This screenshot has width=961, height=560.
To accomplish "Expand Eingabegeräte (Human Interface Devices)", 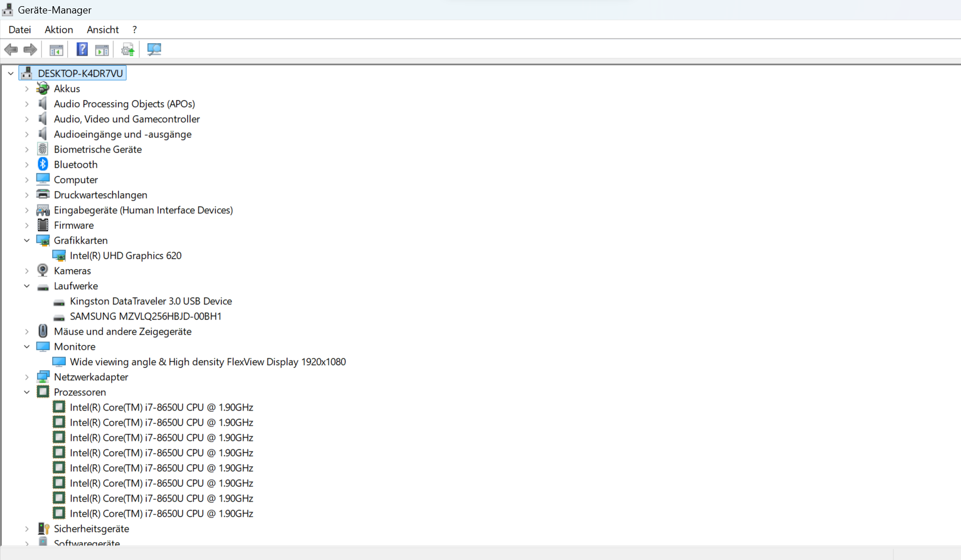I will [26, 210].
